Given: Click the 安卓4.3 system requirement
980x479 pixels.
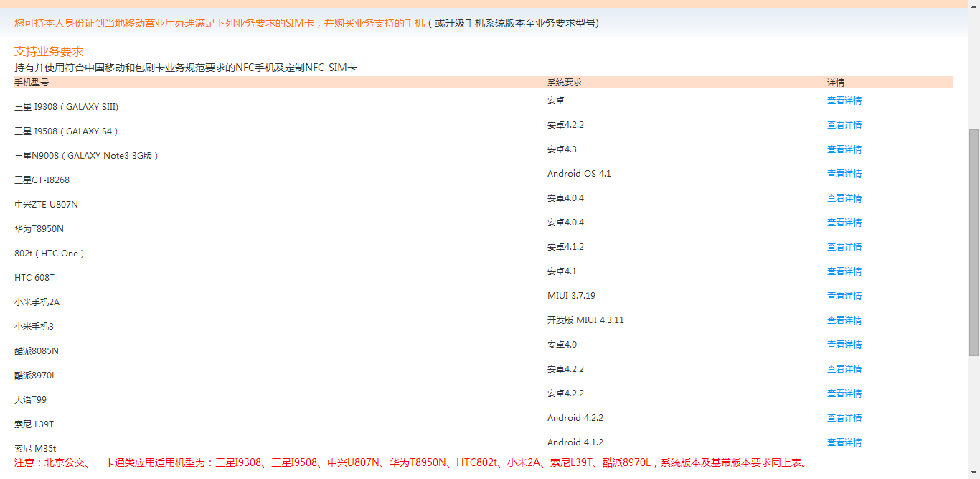Looking at the screenshot, I should [x=562, y=149].
